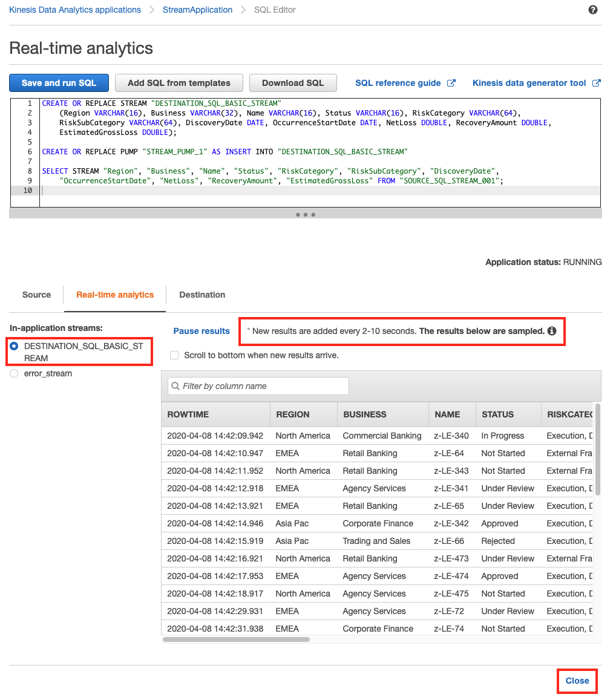Switch to the Source tab
This screenshot has width=613, height=700.
click(36, 295)
